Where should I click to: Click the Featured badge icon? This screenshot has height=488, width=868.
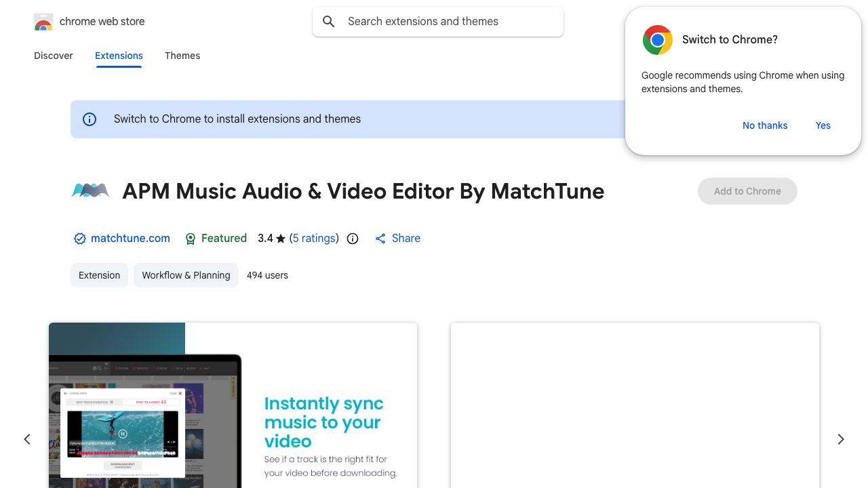tap(191, 239)
